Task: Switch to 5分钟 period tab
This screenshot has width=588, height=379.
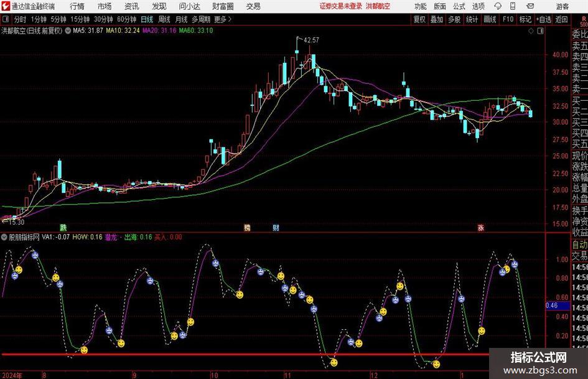Action: click(58, 19)
